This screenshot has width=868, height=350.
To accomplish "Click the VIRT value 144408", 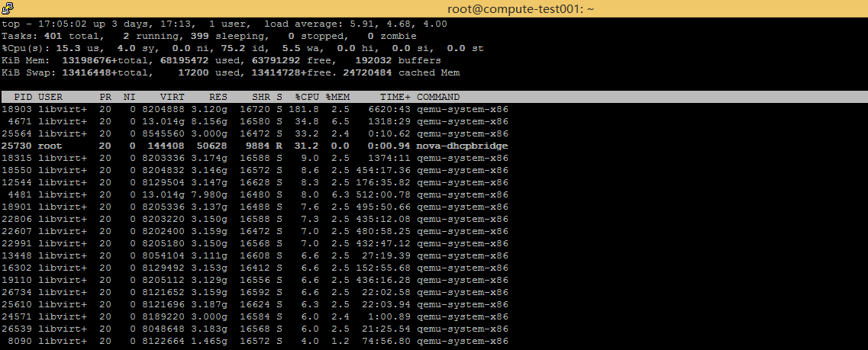I will [166, 146].
